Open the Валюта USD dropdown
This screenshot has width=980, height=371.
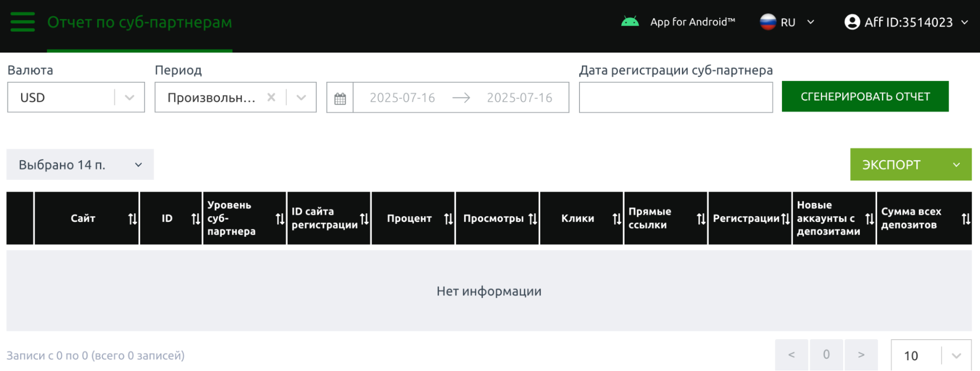[76, 98]
